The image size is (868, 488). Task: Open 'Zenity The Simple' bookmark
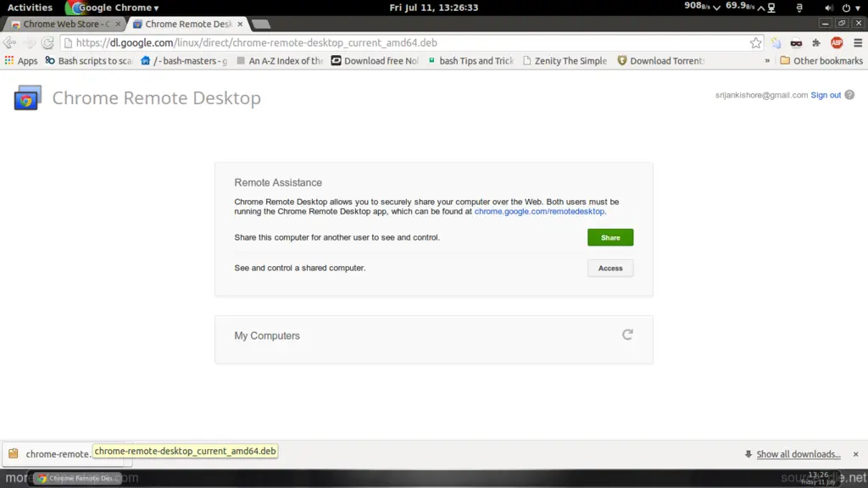point(565,61)
